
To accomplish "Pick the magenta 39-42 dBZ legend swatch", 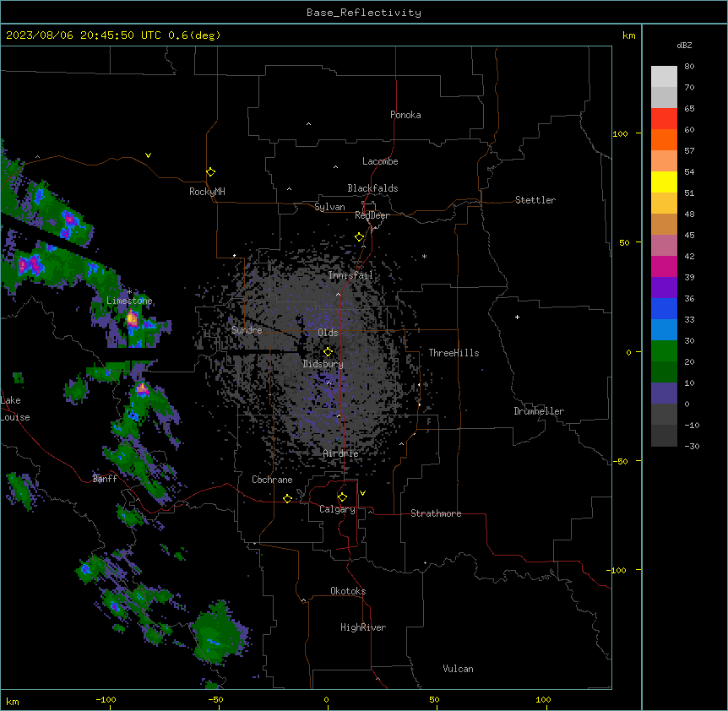I will pos(664,266).
